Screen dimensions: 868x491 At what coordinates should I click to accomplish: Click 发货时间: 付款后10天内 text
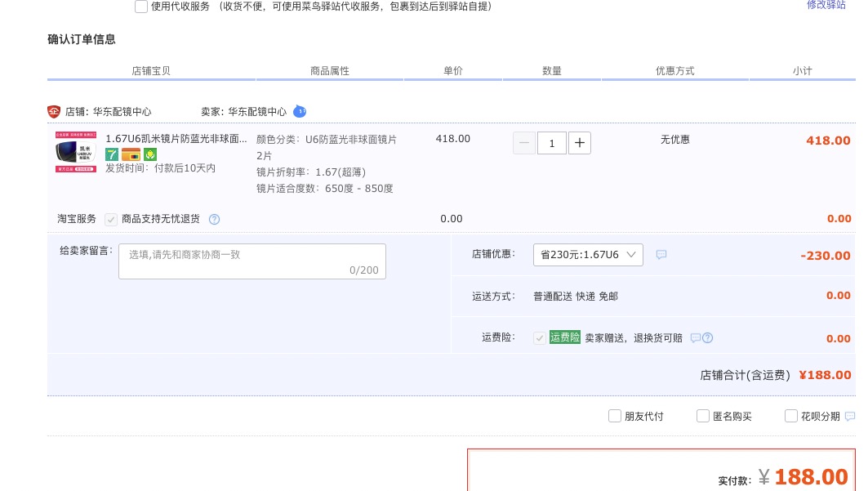pyautogui.click(x=161, y=168)
